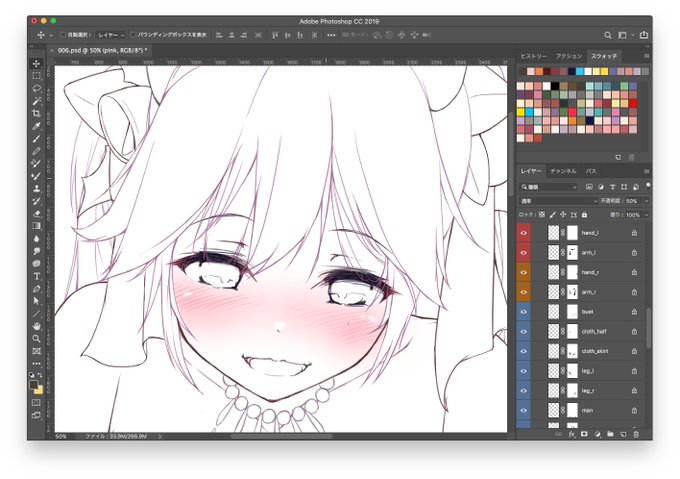Hide the bust layer

pos(523,312)
